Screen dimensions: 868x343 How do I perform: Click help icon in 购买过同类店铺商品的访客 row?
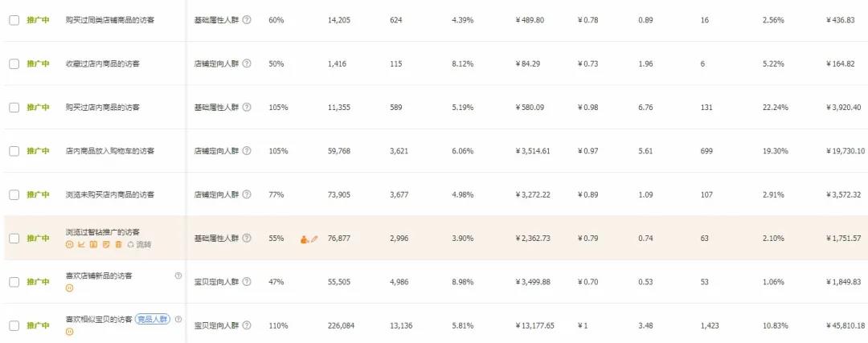[247, 19]
